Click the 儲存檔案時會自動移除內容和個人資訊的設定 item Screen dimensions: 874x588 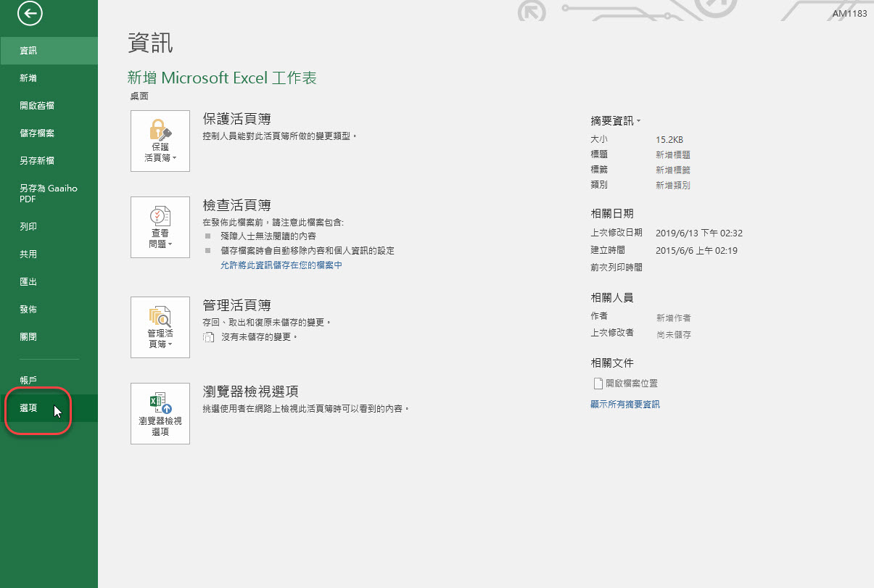(308, 251)
